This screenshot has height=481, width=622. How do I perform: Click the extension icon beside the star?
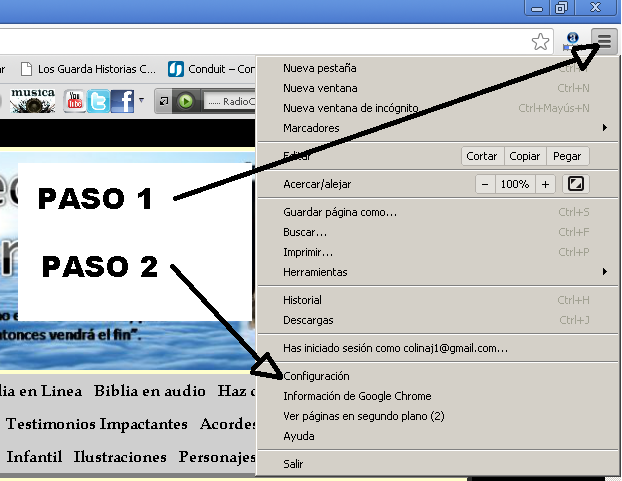pyautogui.click(x=572, y=41)
